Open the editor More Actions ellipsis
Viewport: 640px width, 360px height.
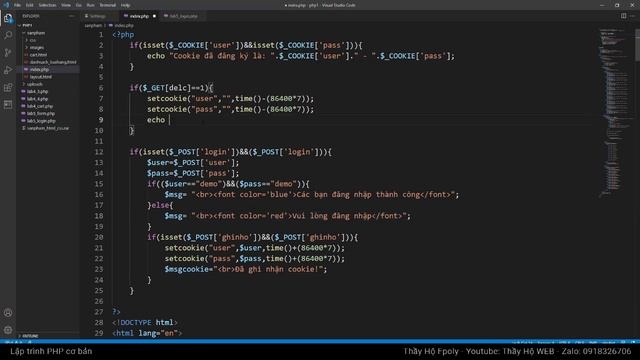click(x=632, y=16)
